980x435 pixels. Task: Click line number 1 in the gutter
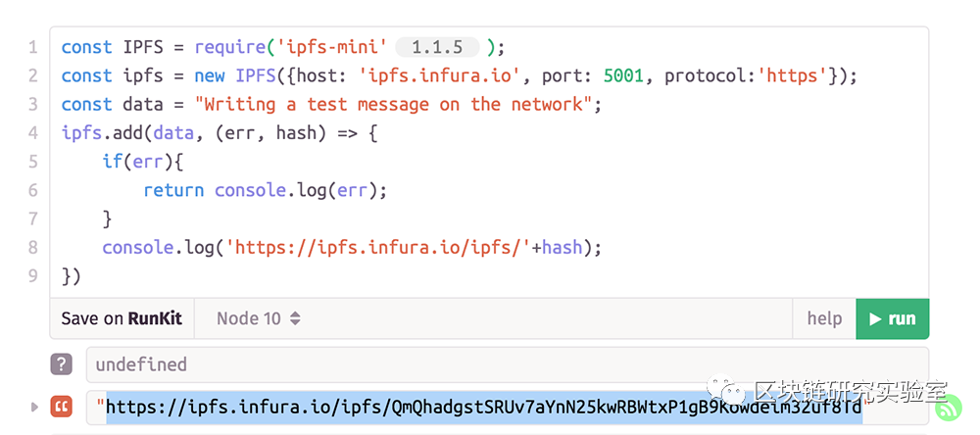coord(33,47)
